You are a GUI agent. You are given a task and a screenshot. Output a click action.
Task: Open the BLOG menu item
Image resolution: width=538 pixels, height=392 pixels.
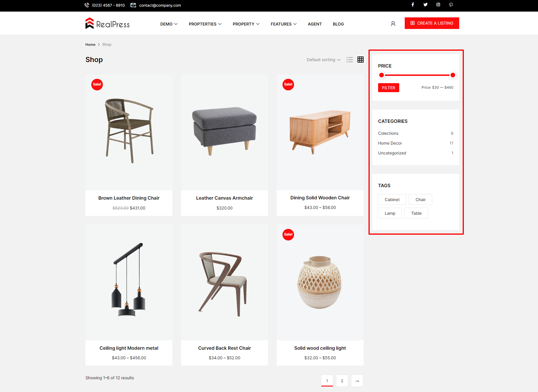tap(338, 24)
